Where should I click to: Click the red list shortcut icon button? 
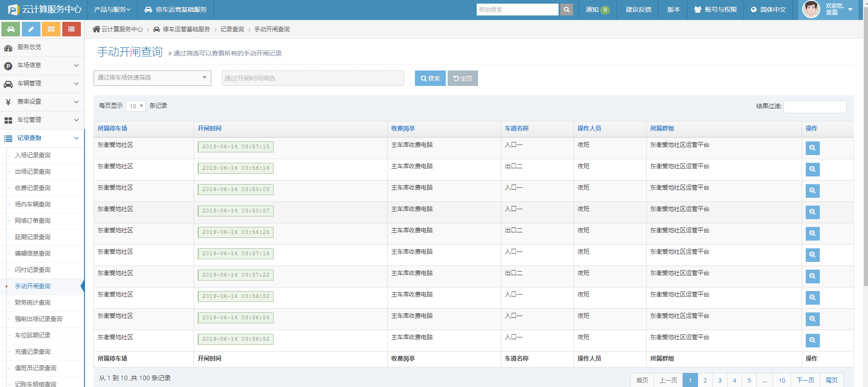coord(71,29)
